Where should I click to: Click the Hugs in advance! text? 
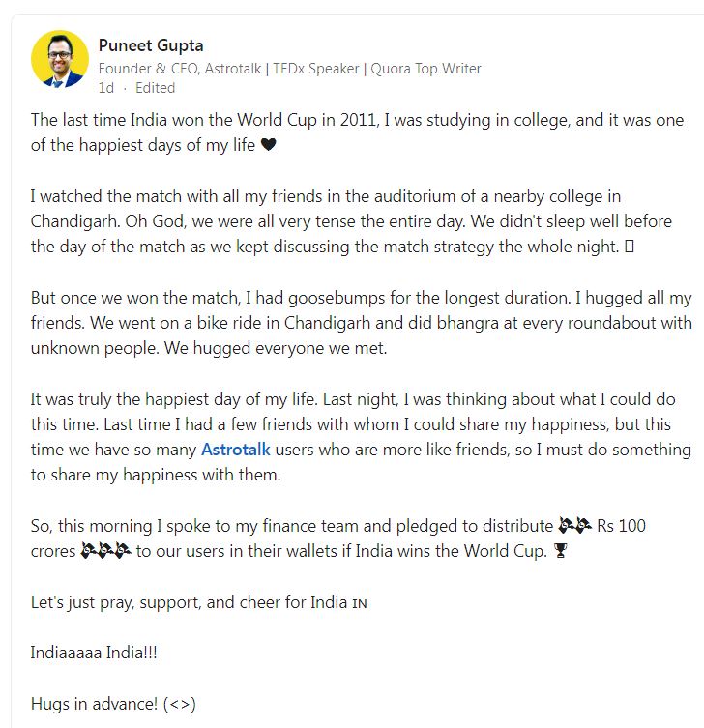pyautogui.click(x=94, y=704)
